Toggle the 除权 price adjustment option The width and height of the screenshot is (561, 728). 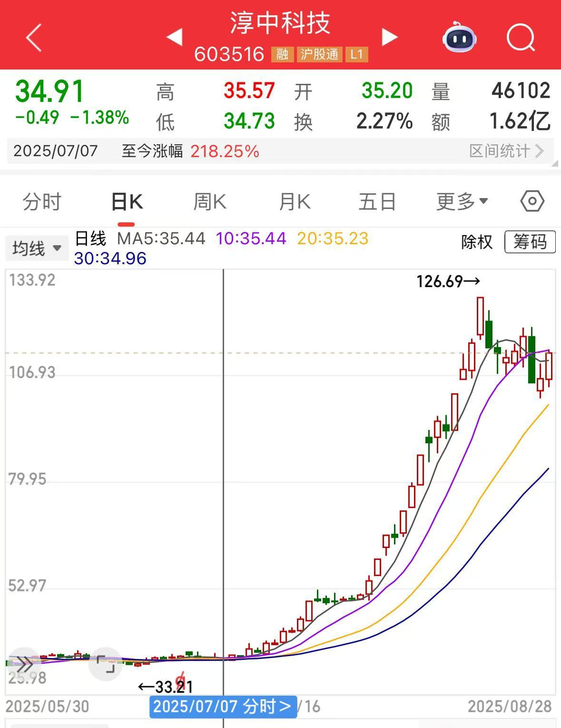pos(476,242)
